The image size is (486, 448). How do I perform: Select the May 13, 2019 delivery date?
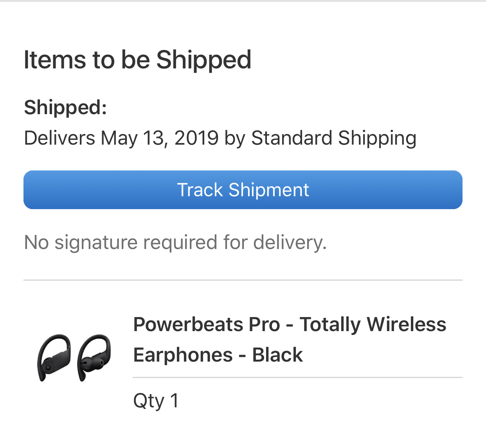point(160,138)
